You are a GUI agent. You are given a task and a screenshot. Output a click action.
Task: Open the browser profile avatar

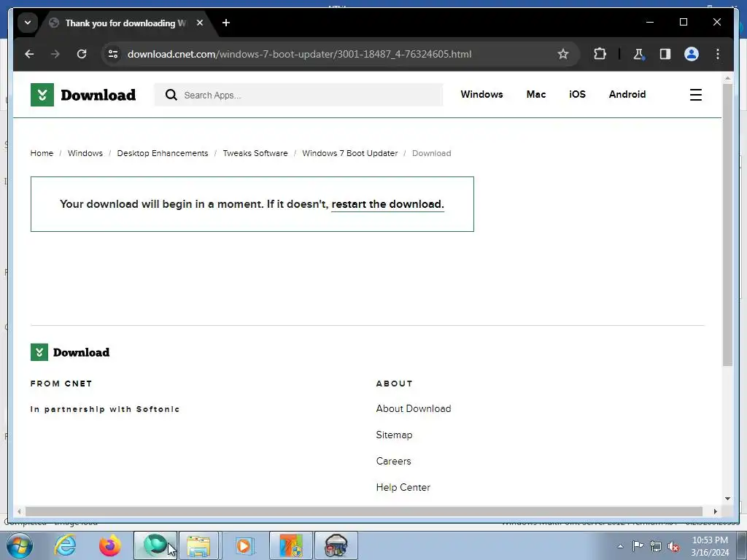pos(692,54)
